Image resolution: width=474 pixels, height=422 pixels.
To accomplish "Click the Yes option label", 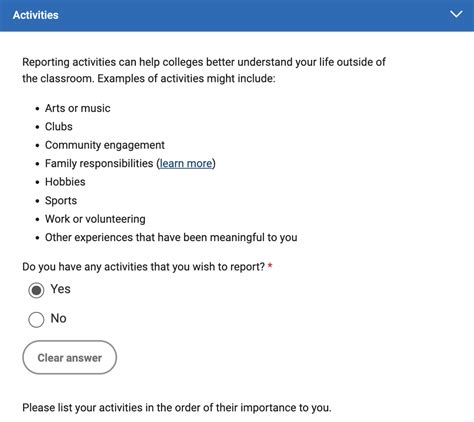I will point(60,289).
